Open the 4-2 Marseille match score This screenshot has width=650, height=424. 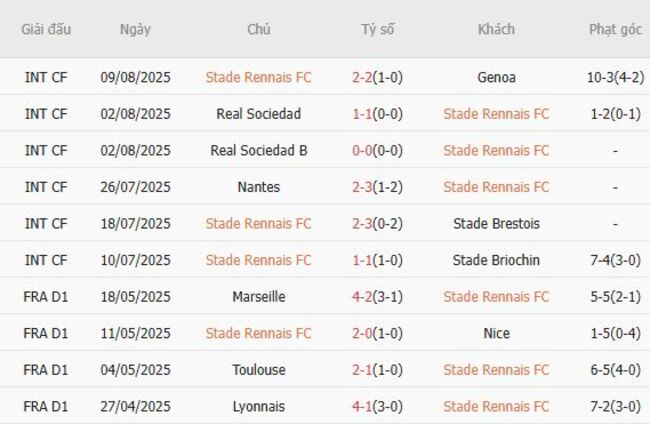click(x=363, y=296)
